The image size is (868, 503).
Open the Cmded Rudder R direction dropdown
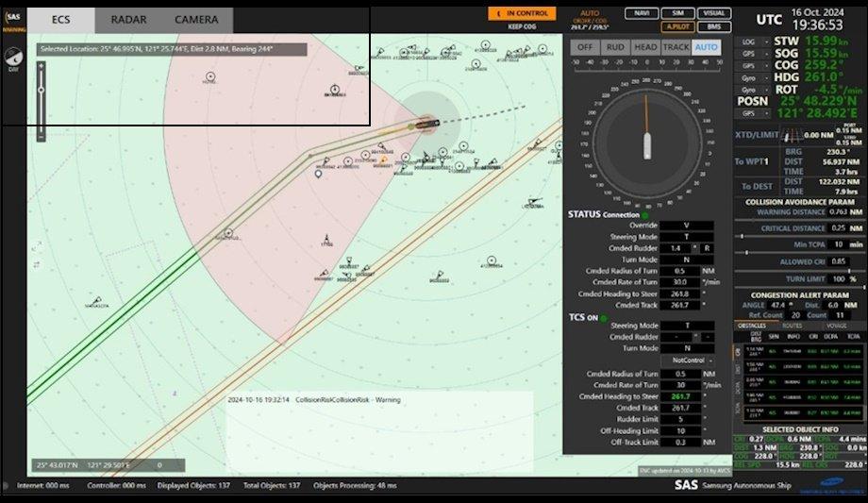[707, 248]
